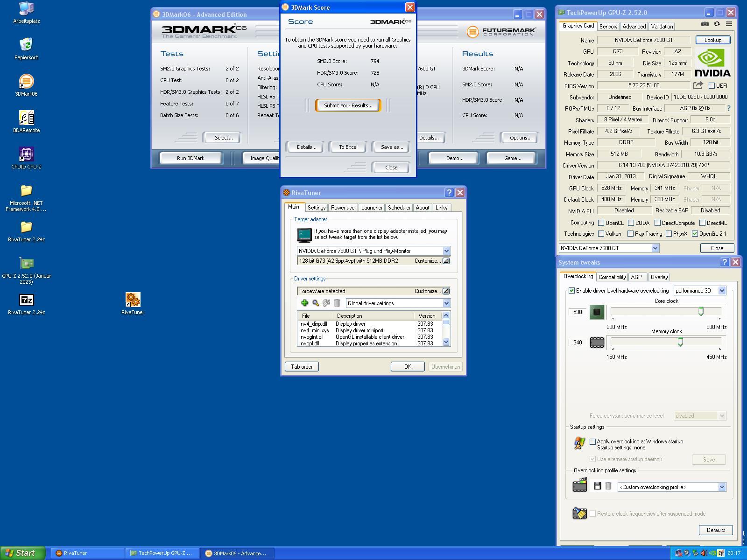Switch to Compatibility tab in System tweaks
The image size is (747, 560).
click(x=612, y=277)
